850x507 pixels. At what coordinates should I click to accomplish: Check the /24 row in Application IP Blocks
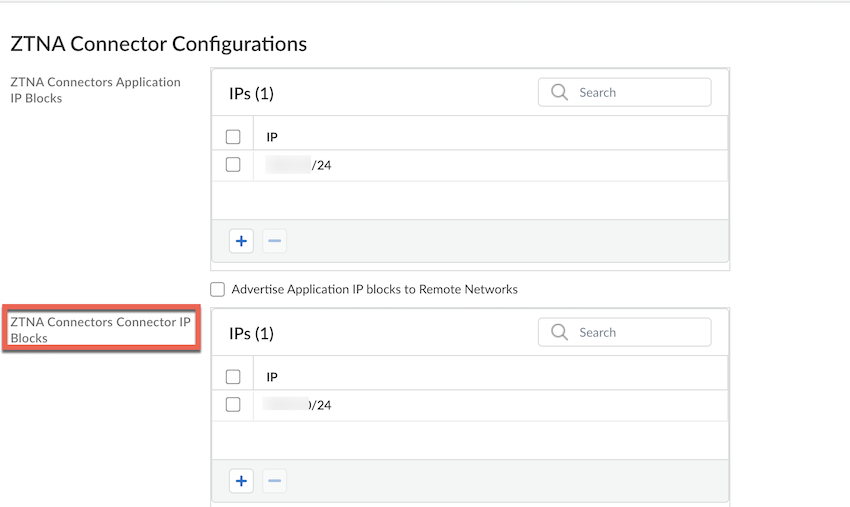click(233, 165)
